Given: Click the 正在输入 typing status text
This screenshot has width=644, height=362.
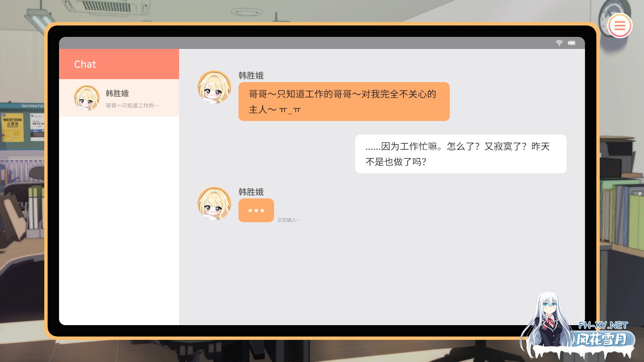Looking at the screenshot, I should pos(289,220).
